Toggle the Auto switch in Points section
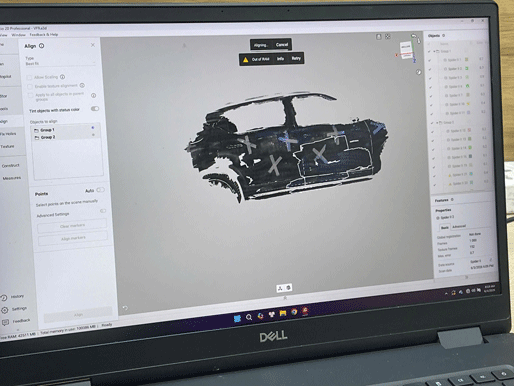This screenshot has height=386, width=514. click(x=100, y=190)
